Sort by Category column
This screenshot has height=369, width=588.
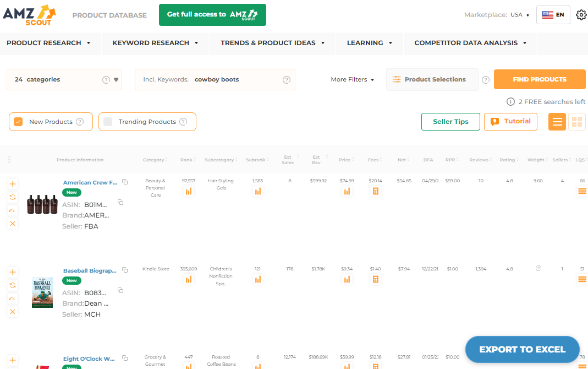pos(155,160)
